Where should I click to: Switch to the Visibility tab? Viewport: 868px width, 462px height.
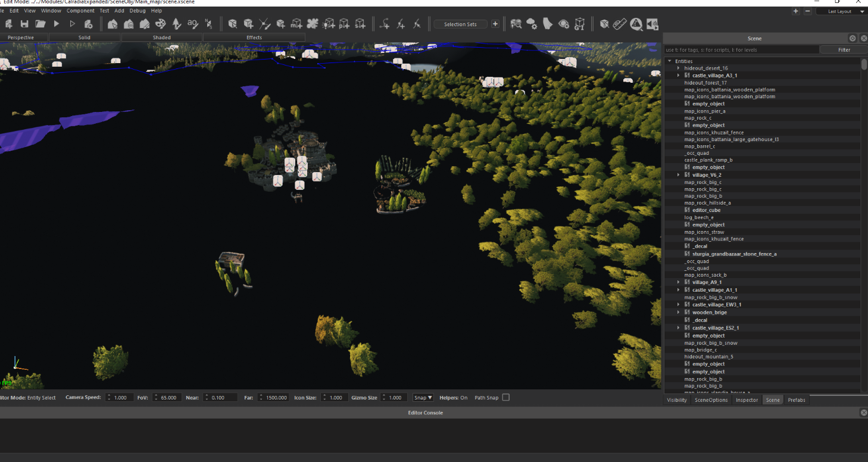pyautogui.click(x=677, y=400)
